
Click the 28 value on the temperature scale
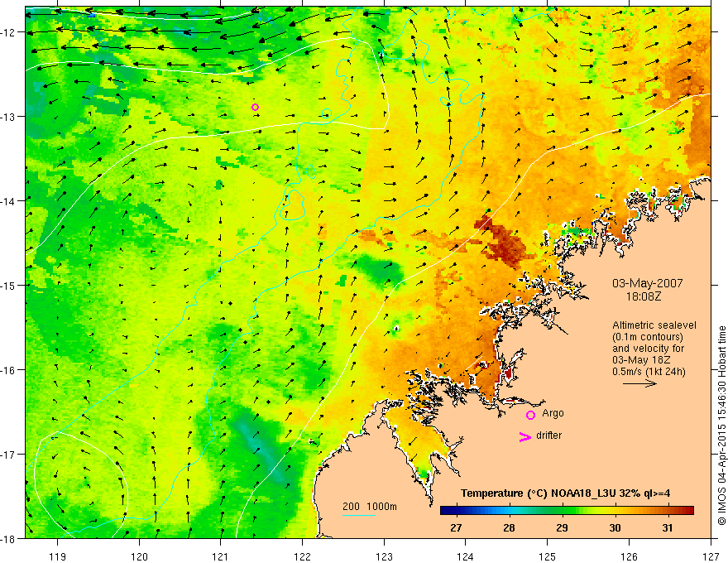[x=509, y=527]
